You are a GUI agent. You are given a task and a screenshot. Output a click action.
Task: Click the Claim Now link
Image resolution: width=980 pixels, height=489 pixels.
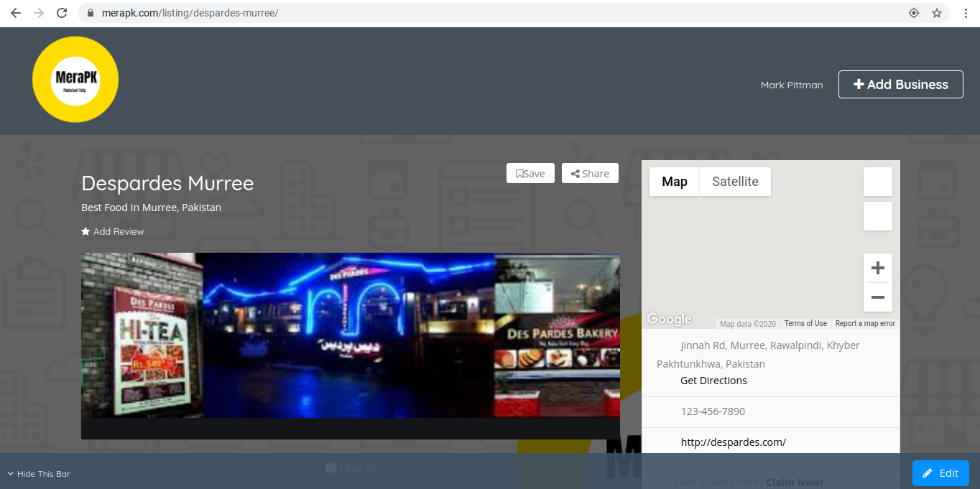(795, 483)
